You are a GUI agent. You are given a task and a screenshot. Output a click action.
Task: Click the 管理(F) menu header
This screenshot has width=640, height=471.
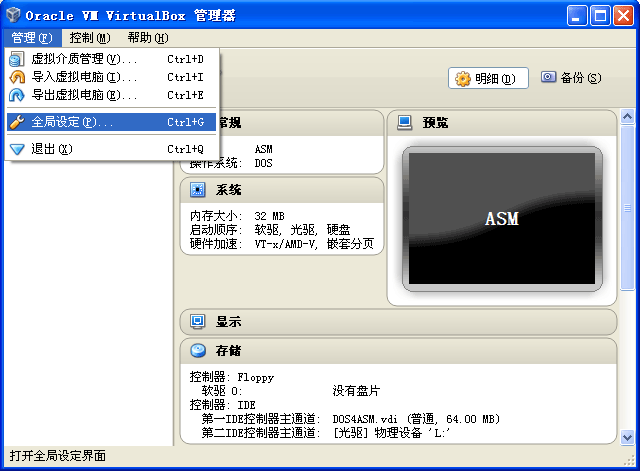pyautogui.click(x=32, y=38)
